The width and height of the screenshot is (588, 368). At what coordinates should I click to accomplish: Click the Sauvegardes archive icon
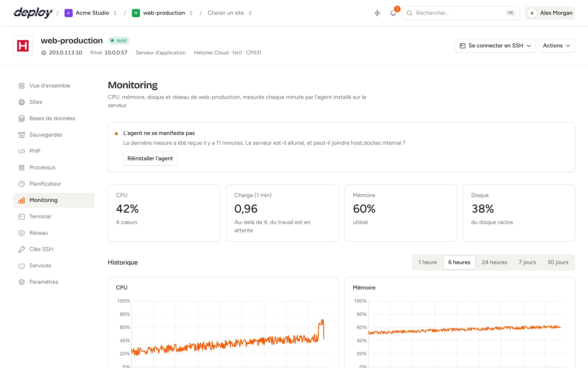tap(22, 135)
